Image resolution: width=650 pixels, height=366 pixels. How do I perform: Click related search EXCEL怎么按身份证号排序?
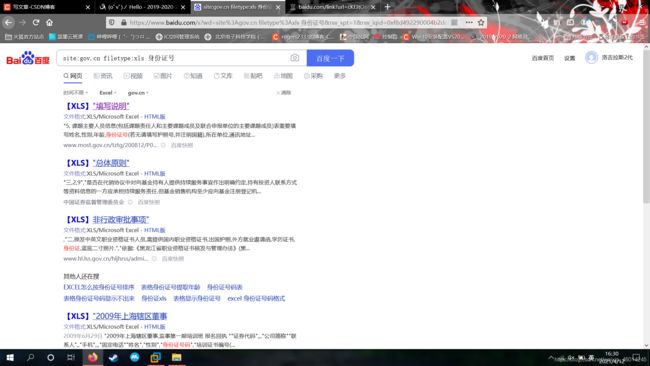[x=99, y=287]
